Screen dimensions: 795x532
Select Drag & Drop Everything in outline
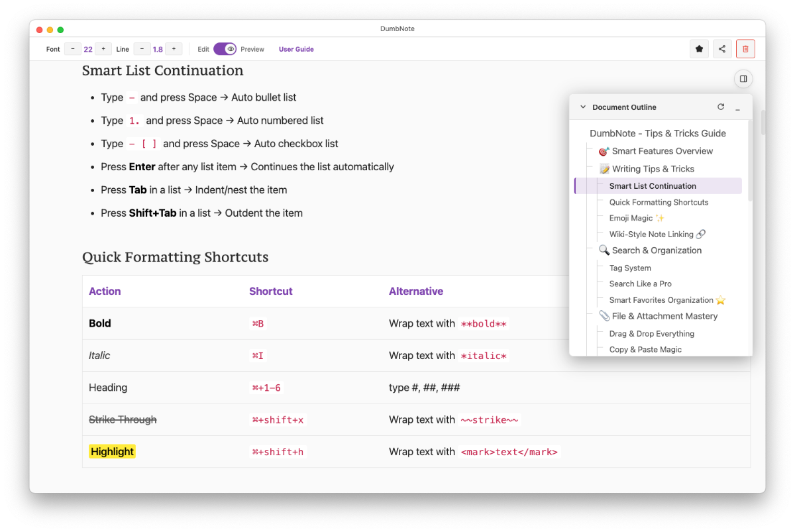651,333
